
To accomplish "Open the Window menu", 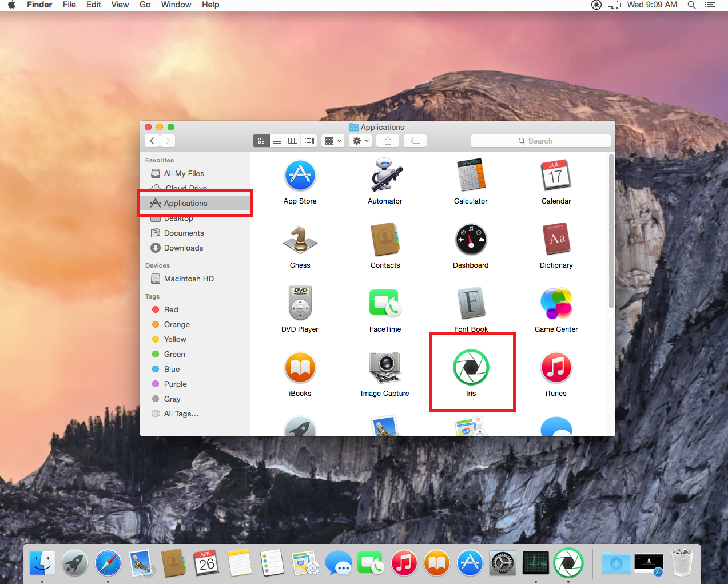I will [176, 5].
